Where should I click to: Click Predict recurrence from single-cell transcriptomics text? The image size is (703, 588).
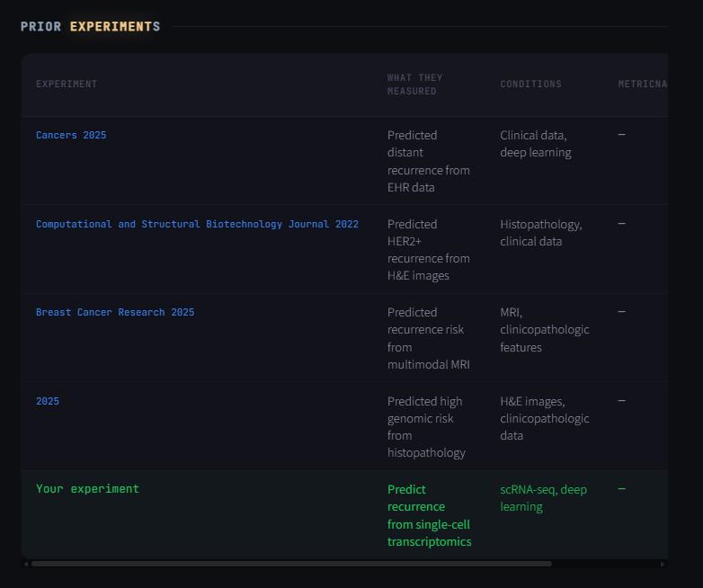click(x=429, y=515)
